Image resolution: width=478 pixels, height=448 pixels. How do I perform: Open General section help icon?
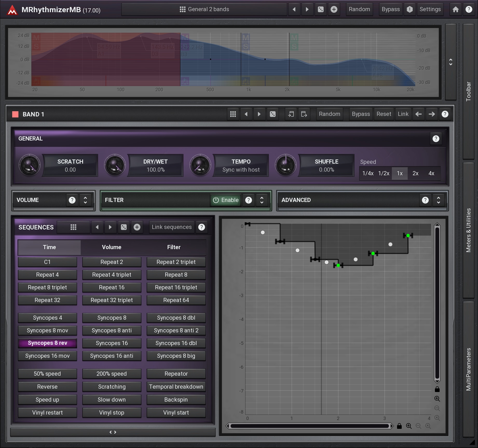click(436, 139)
